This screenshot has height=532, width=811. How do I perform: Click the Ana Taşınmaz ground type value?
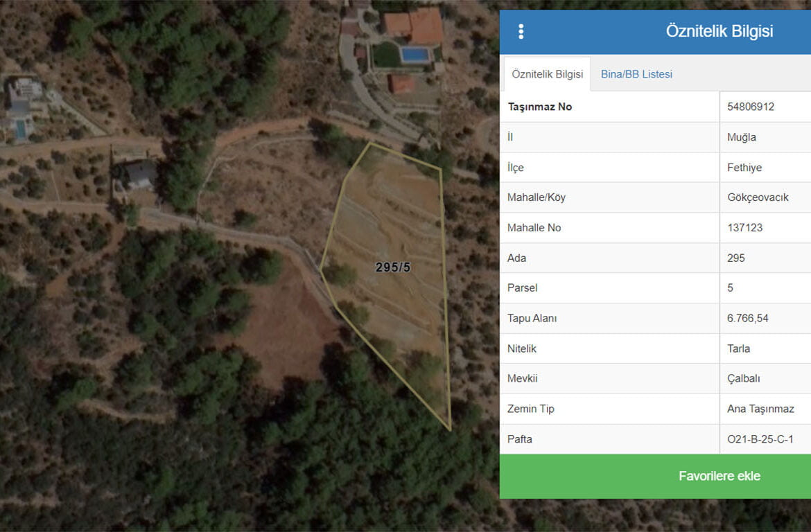pos(760,409)
